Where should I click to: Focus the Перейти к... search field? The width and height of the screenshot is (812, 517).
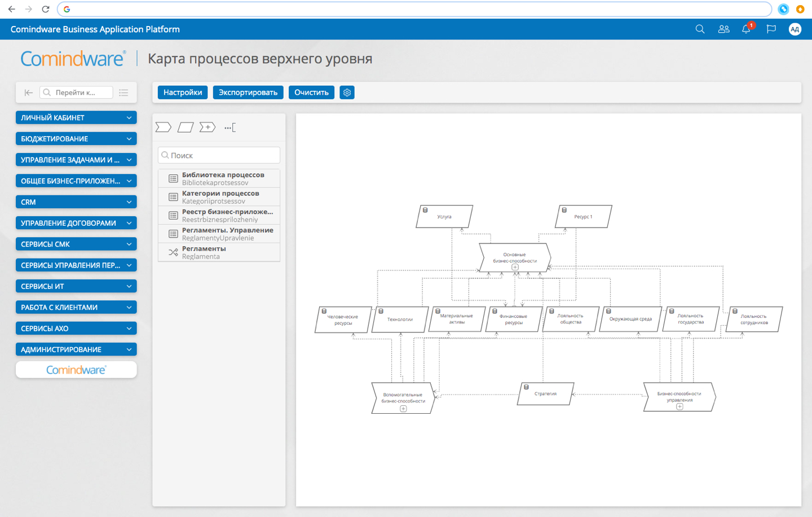76,93
